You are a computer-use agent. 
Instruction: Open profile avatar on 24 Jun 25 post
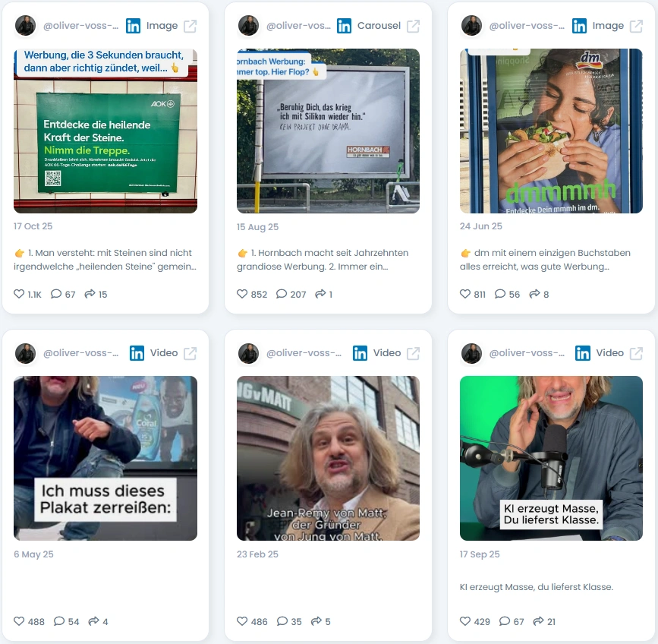coord(471,26)
